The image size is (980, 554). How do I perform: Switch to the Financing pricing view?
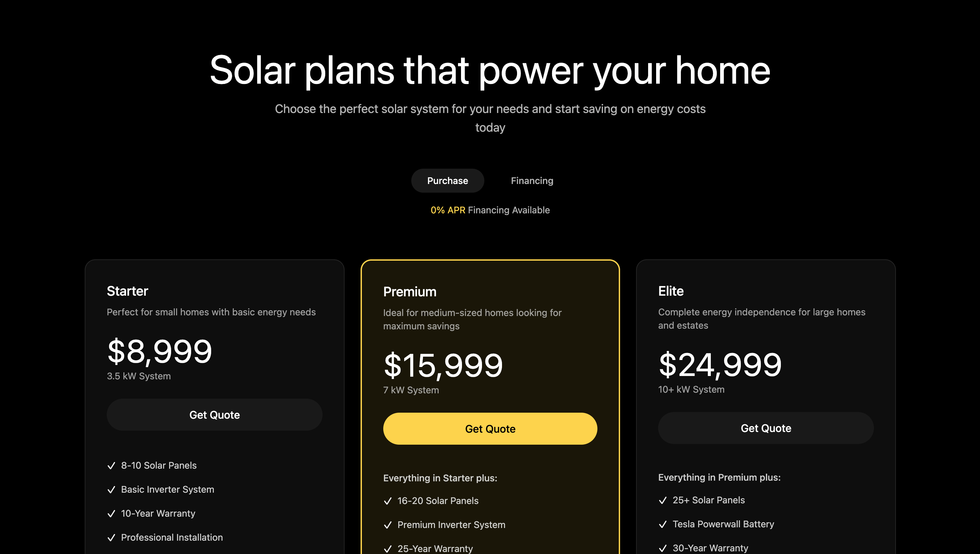[x=532, y=181]
